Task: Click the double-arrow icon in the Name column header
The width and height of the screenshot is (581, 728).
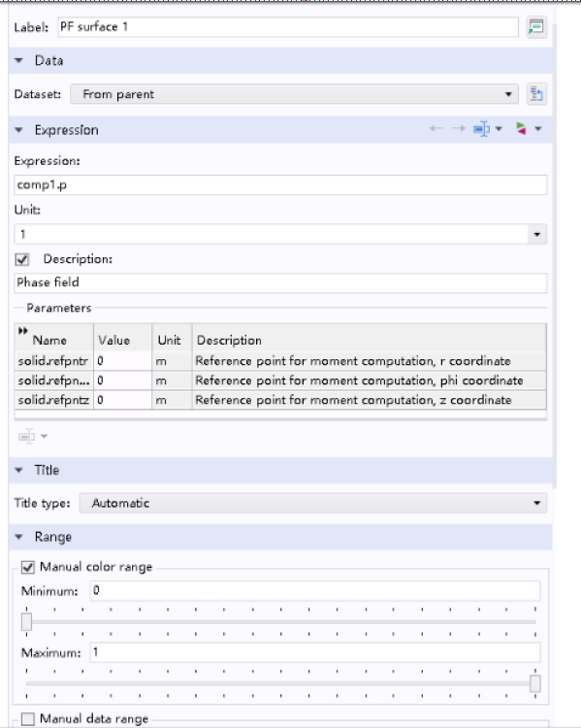Action: [x=22, y=331]
